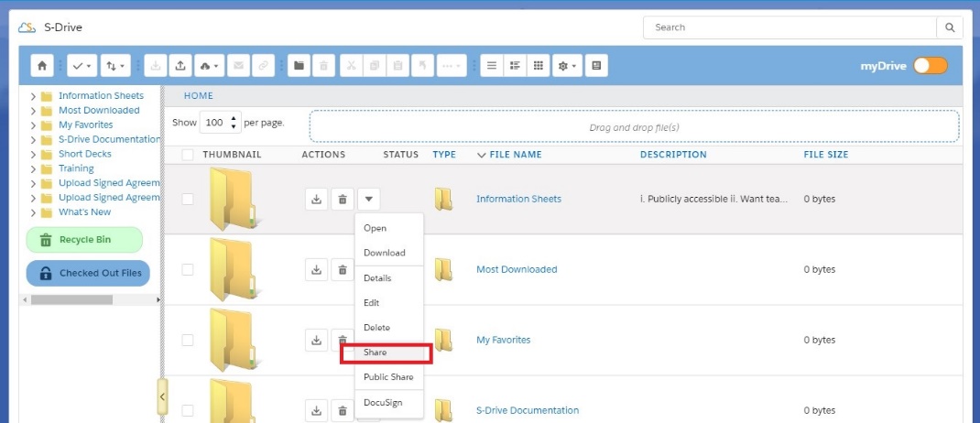Viewport: 980px width, 423px height.
Task: Click the search magnifier icon
Action: pos(950,27)
